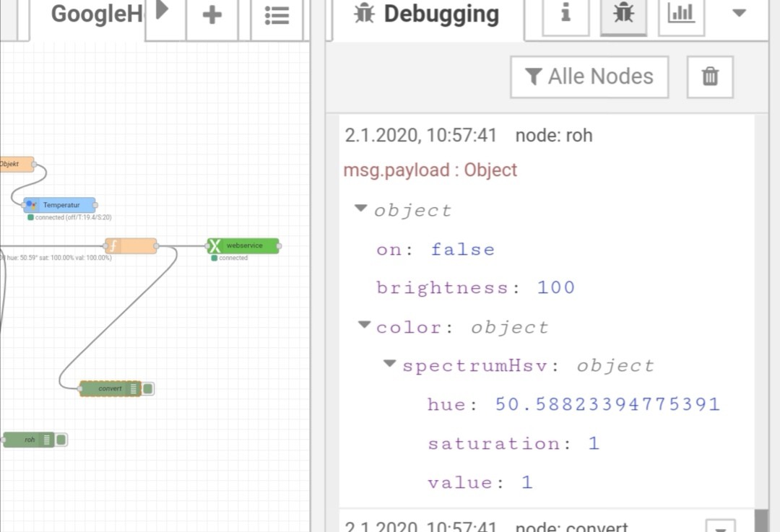Click the debug panel scrollbar thumb
The height and width of the screenshot is (532, 780).
coord(761,520)
